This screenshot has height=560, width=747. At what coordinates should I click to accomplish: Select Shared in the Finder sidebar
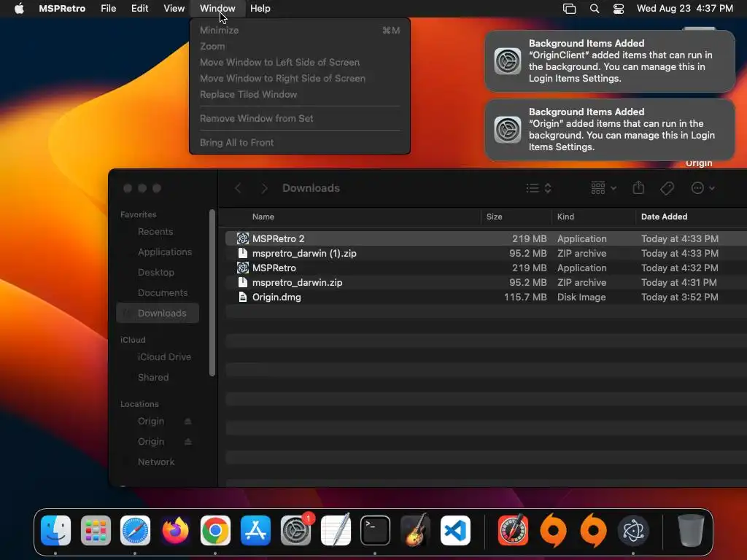click(x=158, y=378)
